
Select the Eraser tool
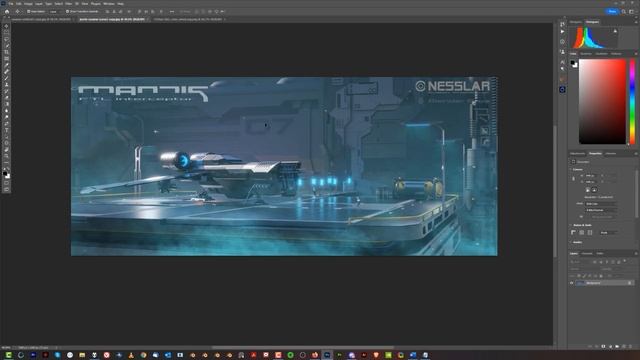tap(7, 98)
